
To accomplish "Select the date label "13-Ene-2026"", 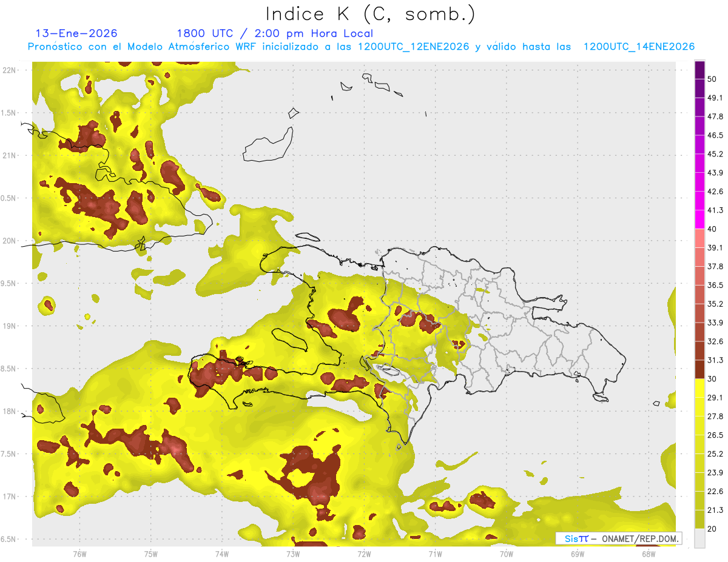I will pos(76,33).
